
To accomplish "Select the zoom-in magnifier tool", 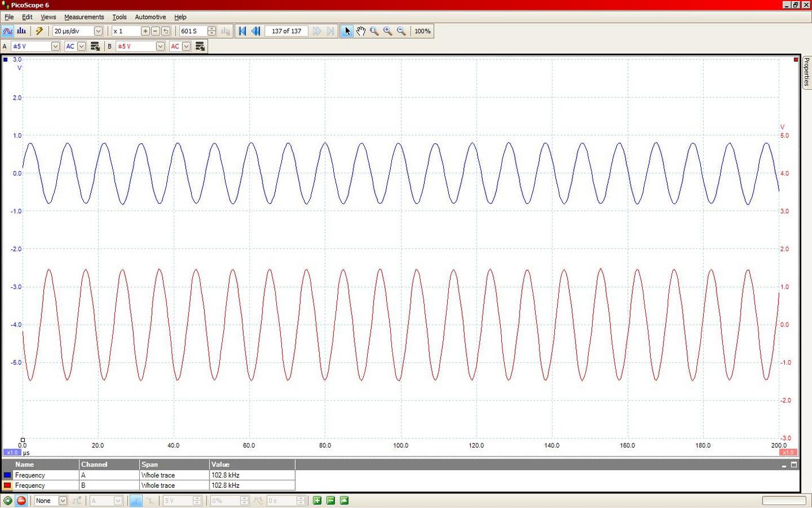I will coord(387,31).
